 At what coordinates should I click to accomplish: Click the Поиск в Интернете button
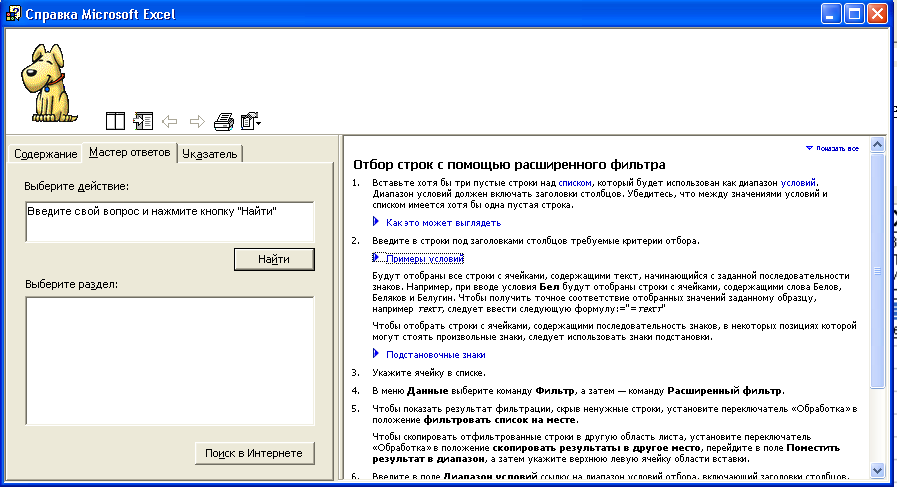pyautogui.click(x=254, y=453)
